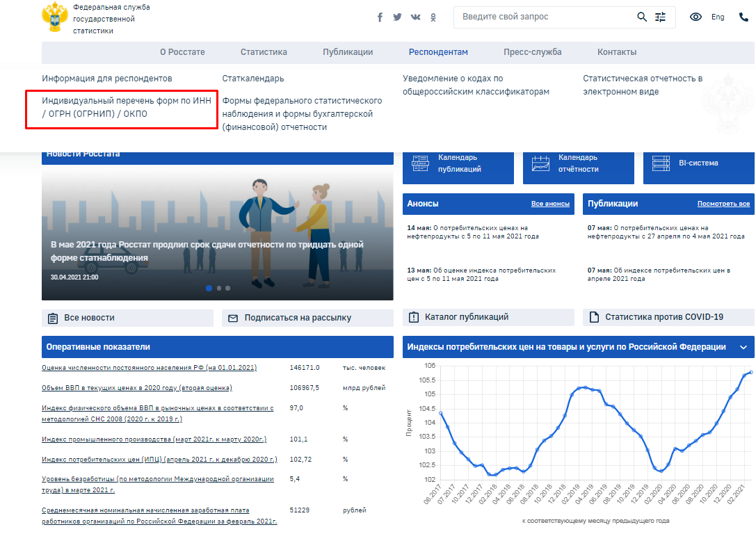Open Rosstat Facebook page icon
This screenshot has height=534, width=756.
(380, 17)
